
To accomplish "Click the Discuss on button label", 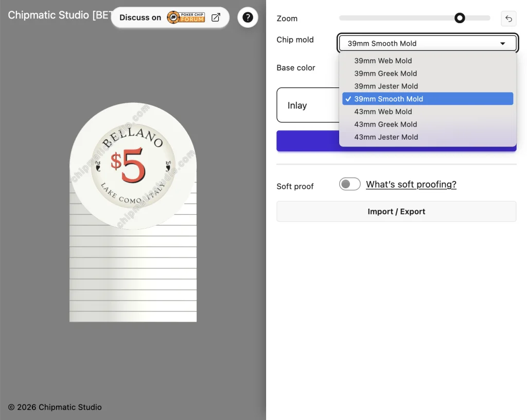I will (140, 17).
